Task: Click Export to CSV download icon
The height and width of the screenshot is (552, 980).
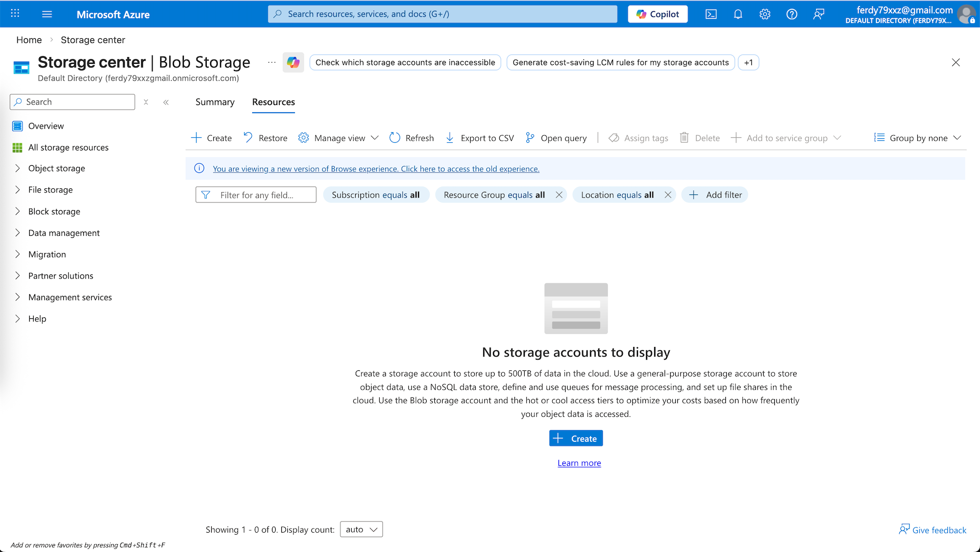Action: [450, 138]
